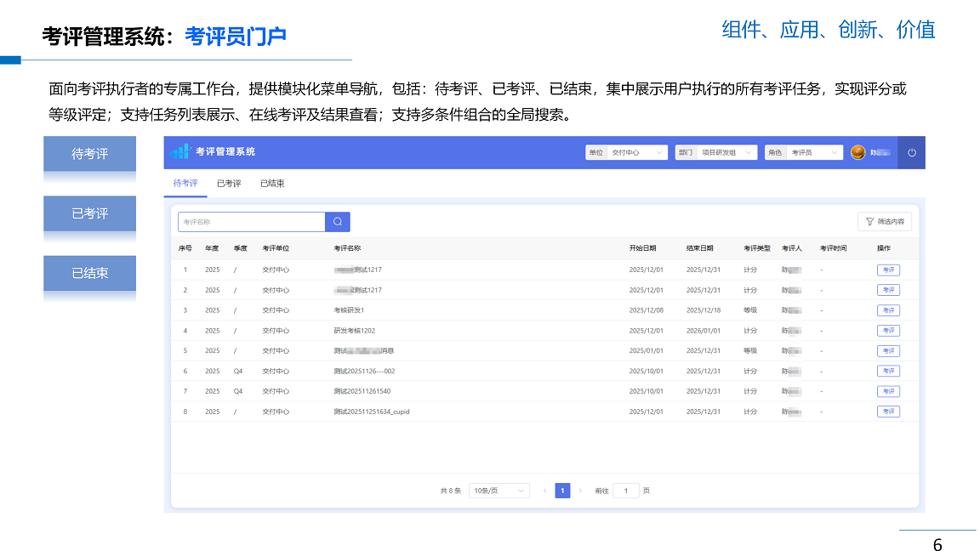
Task: Select the 待考评 tab
Action: point(185,184)
